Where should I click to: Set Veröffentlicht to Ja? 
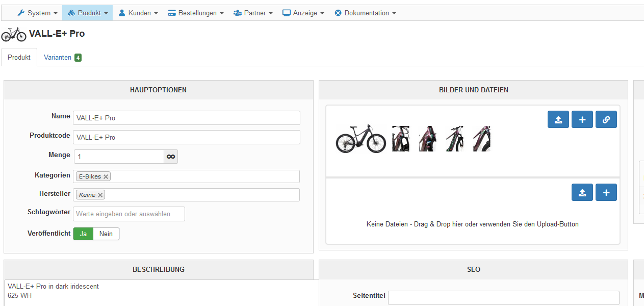(x=84, y=234)
